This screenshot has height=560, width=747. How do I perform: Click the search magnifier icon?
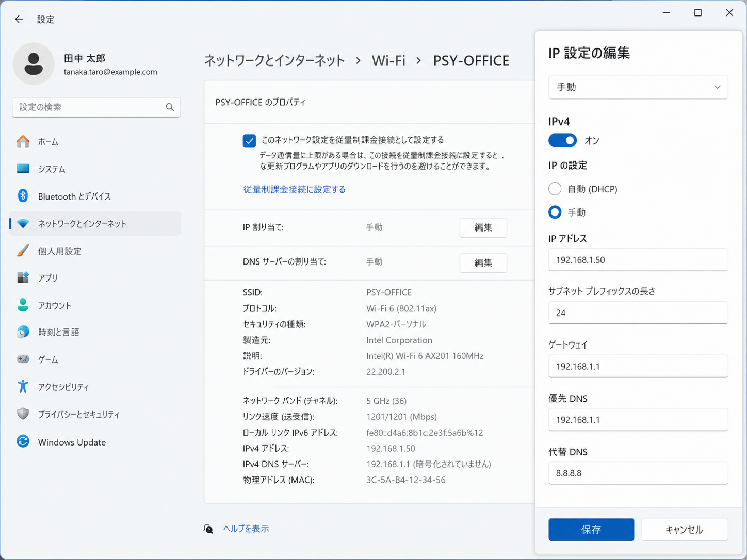pos(170,107)
